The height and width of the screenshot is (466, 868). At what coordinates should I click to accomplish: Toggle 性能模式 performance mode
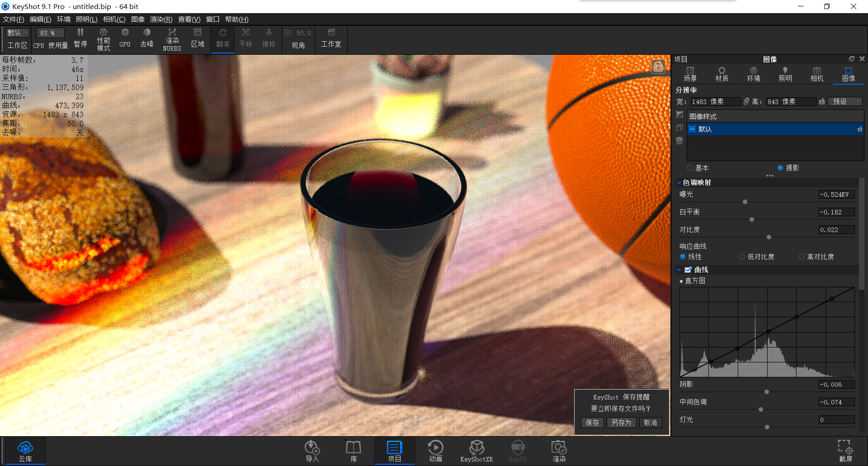click(104, 38)
